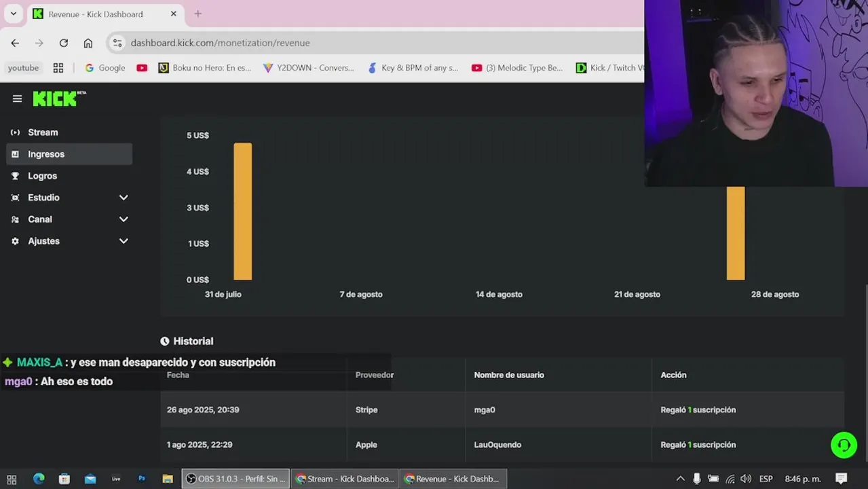This screenshot has width=868, height=489.
Task: Open the Key & BPM bookmark
Action: coord(413,68)
